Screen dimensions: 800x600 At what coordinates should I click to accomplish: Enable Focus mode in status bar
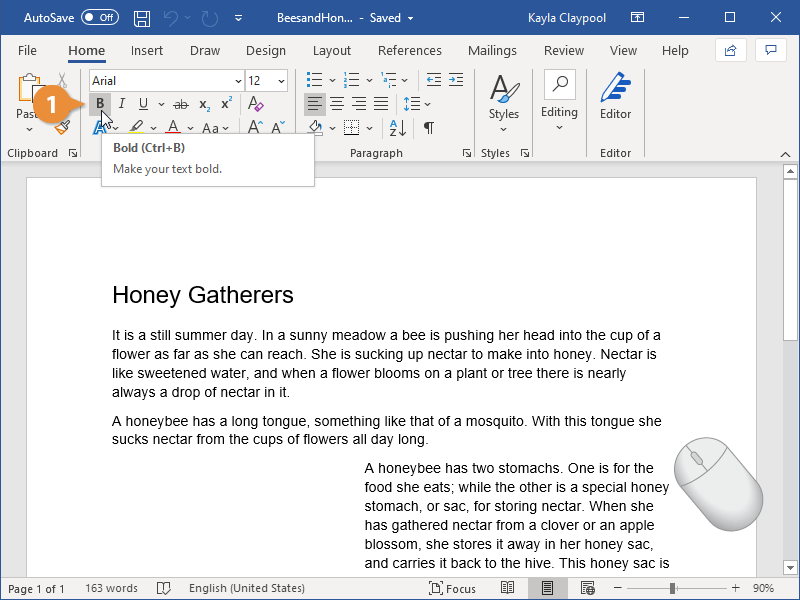[x=453, y=589]
